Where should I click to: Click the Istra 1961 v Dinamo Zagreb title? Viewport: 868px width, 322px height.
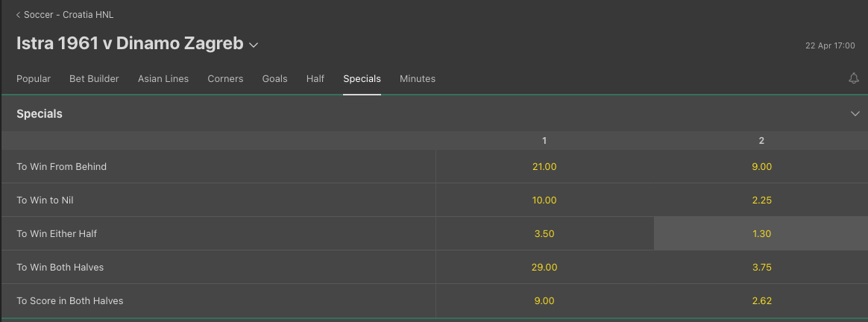[x=130, y=43]
